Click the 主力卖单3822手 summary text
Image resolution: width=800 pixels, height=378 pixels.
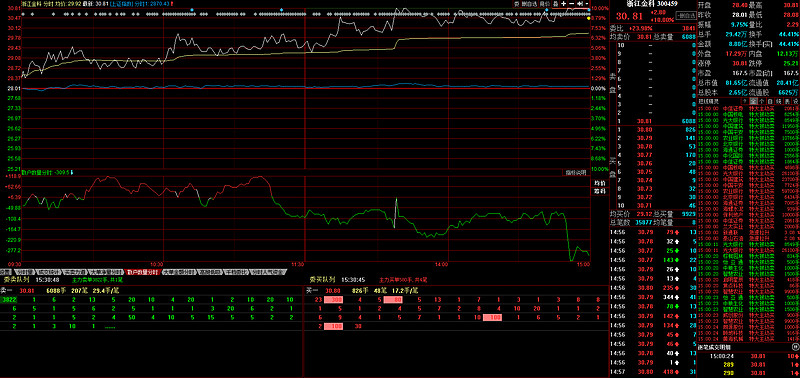pos(97,280)
